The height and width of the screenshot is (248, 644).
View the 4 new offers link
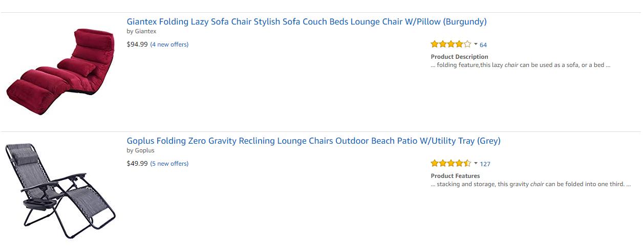coord(169,44)
